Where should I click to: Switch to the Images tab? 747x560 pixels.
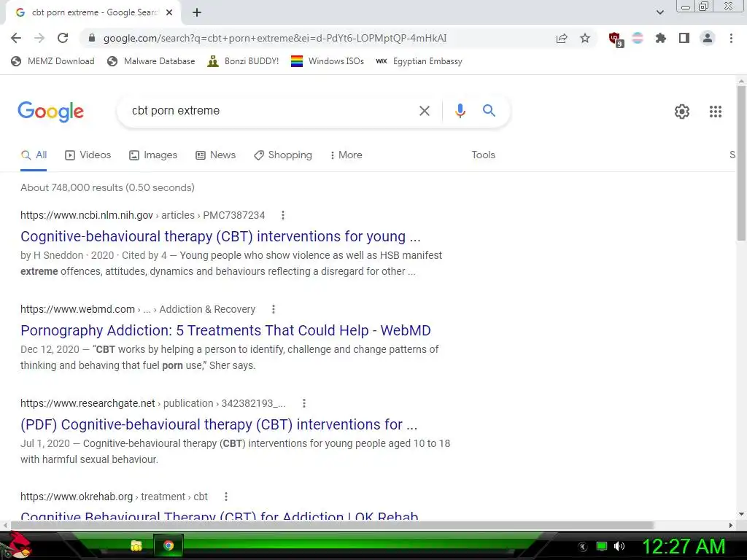pyautogui.click(x=153, y=155)
